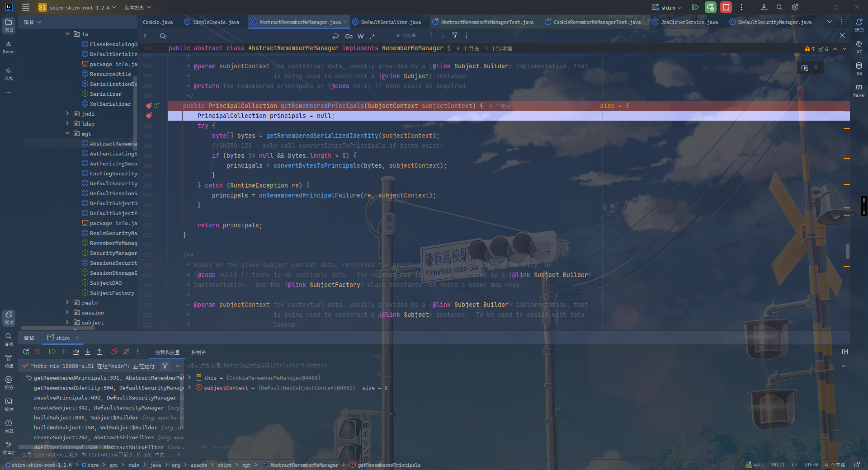Open the AI Assistant panel

point(859,47)
